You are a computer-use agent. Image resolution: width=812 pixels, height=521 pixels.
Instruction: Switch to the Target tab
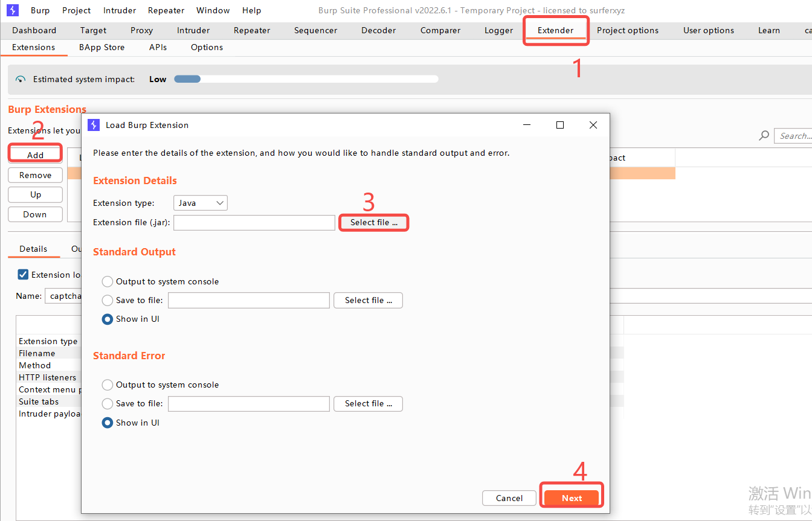pos(93,30)
